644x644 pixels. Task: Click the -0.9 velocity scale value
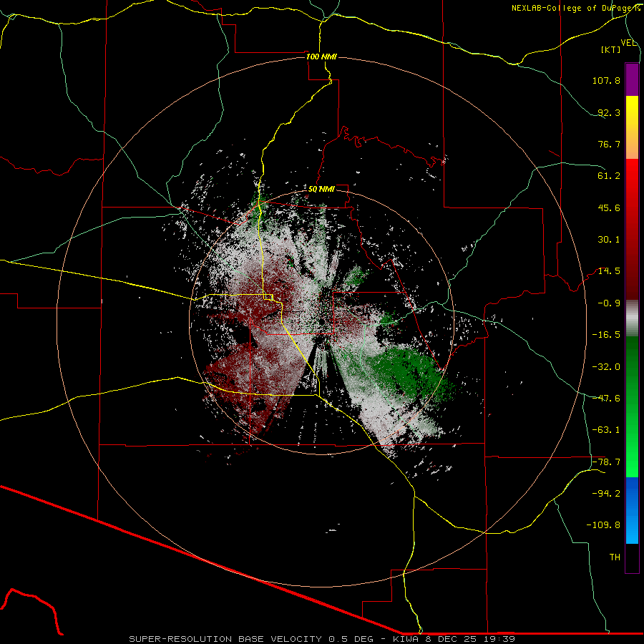click(x=609, y=303)
